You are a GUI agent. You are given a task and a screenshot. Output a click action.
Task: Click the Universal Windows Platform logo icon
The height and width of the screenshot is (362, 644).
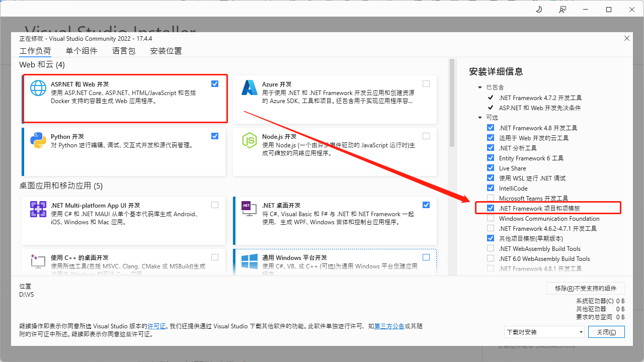click(x=250, y=261)
